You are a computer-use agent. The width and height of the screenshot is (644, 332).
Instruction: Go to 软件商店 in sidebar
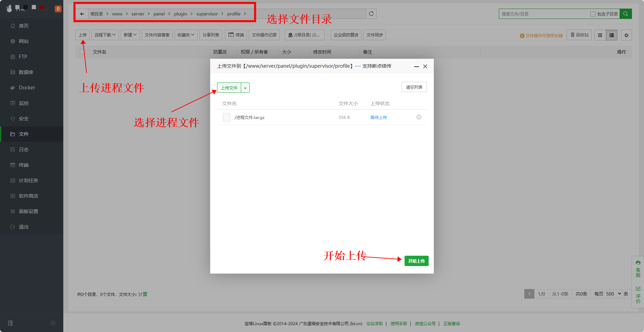pyautogui.click(x=28, y=196)
